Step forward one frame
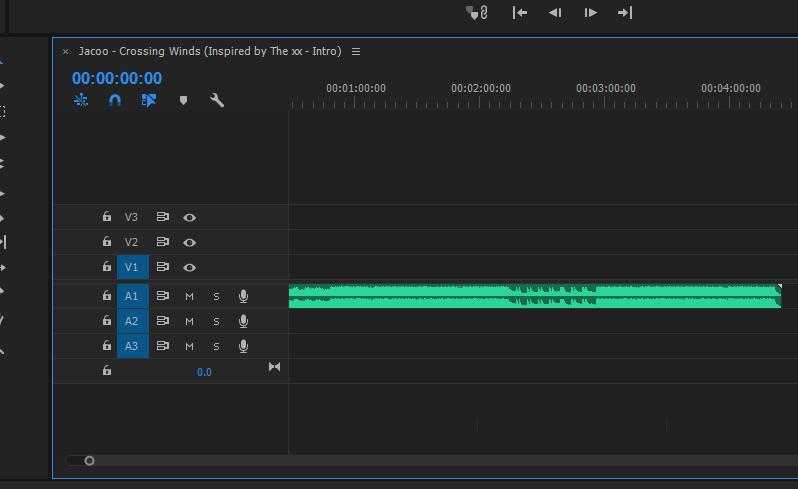 [x=590, y=12]
